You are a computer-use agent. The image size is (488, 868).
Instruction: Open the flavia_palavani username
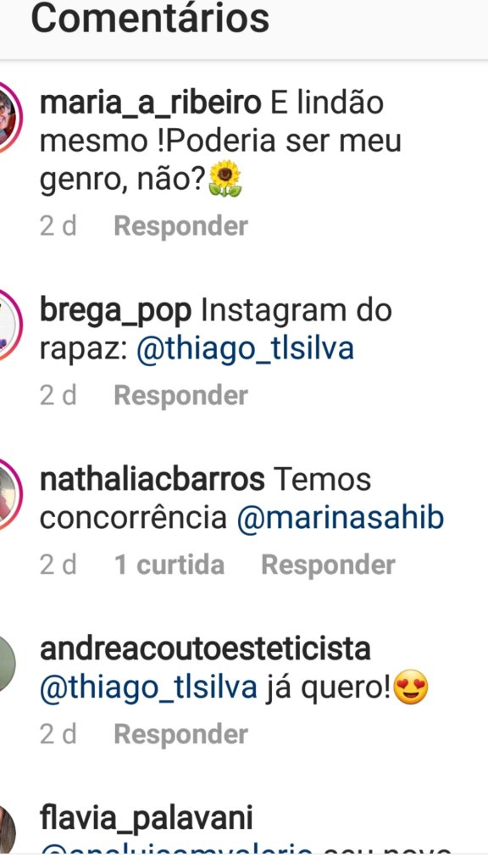click(146, 819)
